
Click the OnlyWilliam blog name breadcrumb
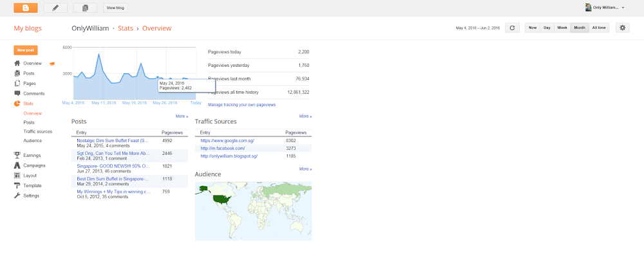click(x=90, y=28)
